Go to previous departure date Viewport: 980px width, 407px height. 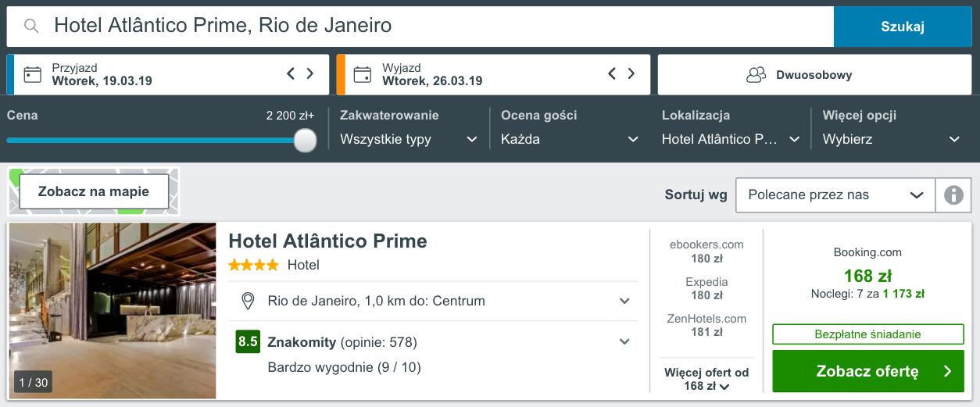612,74
